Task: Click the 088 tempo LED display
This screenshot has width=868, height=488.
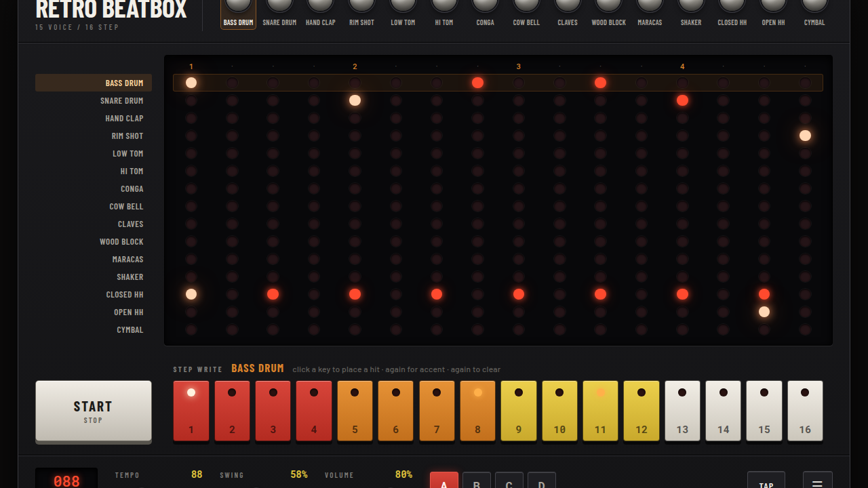Action: click(66, 479)
